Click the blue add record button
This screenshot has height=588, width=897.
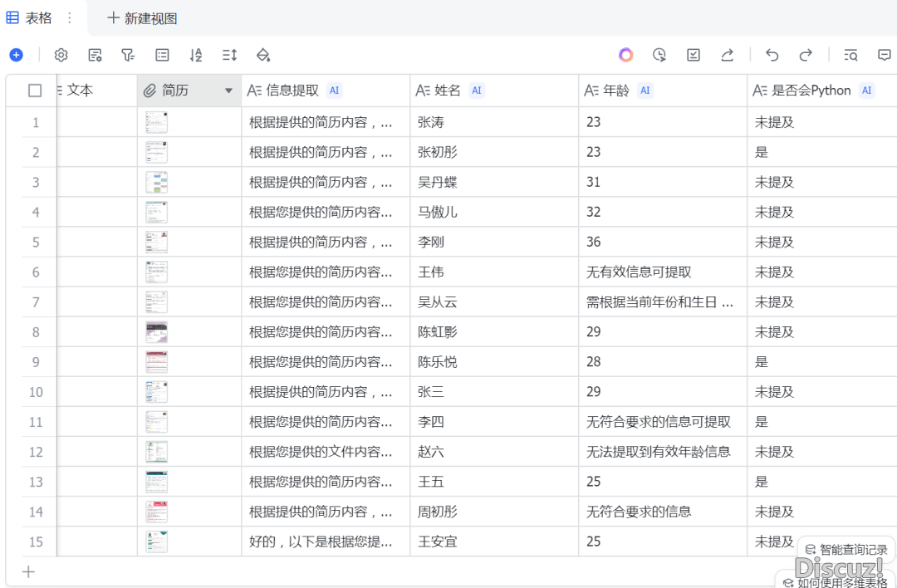click(16, 55)
